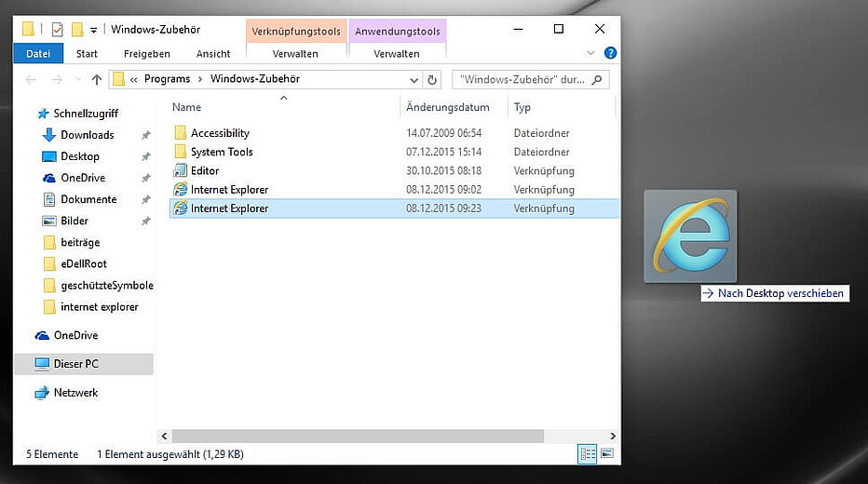Viewport: 868px width, 484px height.
Task: Go back with the left arrow
Action: coord(31,80)
